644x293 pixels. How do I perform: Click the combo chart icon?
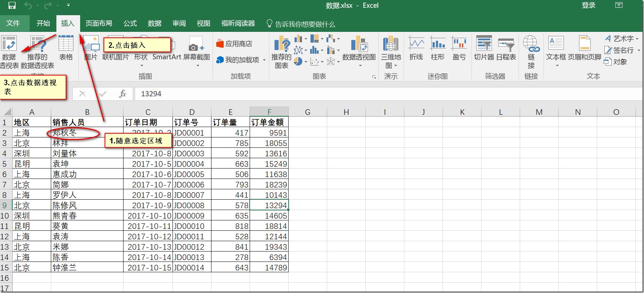[331, 50]
